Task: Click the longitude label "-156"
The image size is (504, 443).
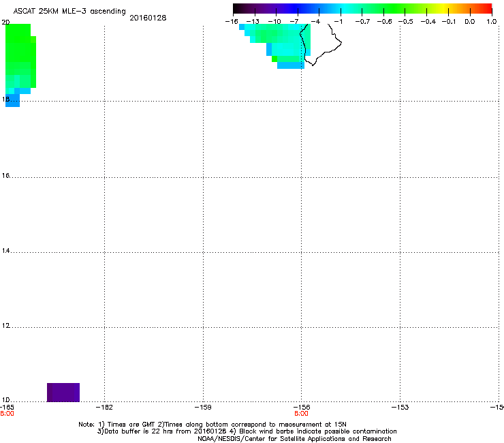Action: coord(302,408)
